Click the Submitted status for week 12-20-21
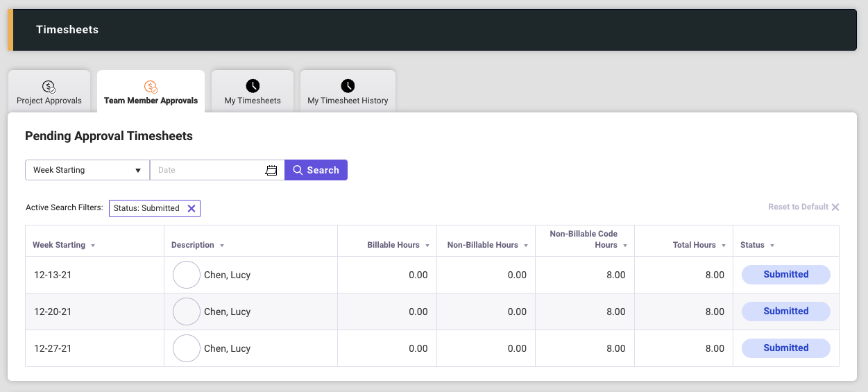The width and height of the screenshot is (868, 392). tap(785, 312)
